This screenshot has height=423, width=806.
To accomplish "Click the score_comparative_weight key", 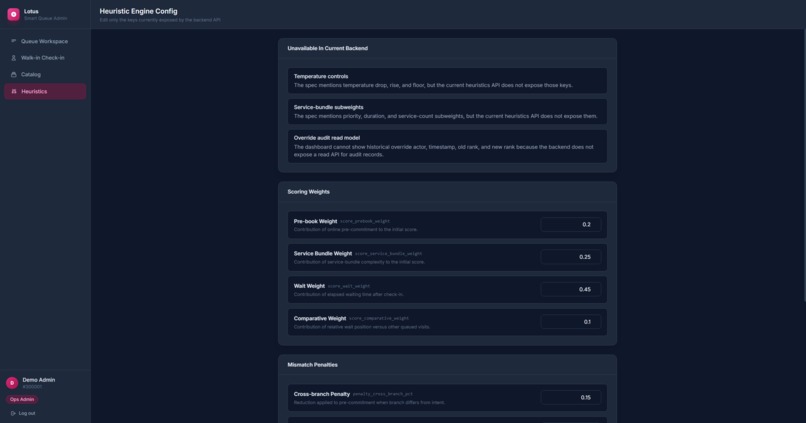I will (379, 319).
